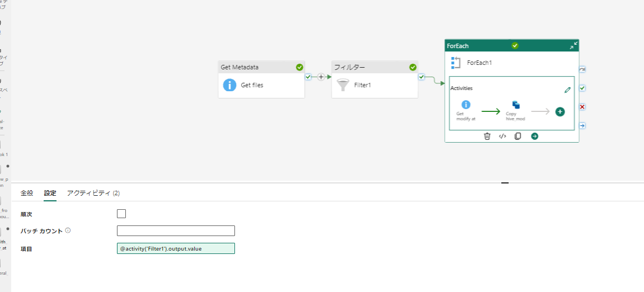Click the ForEach1 loop icon
Screen dimensions: 644x292
(x=456, y=63)
